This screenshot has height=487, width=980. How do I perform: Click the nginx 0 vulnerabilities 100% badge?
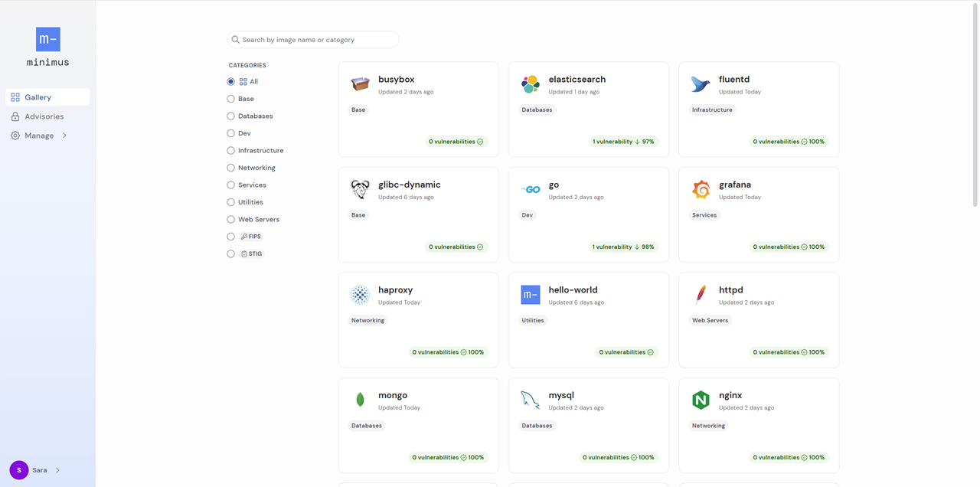click(x=789, y=457)
